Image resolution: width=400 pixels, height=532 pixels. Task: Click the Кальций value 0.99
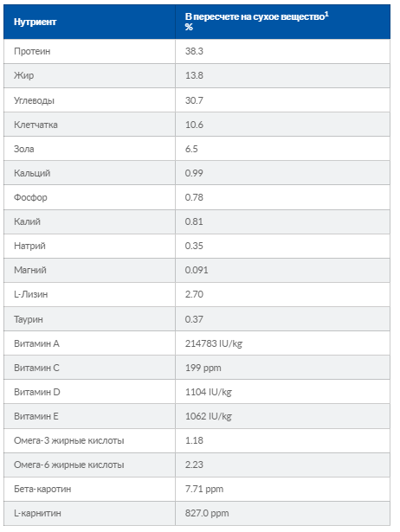point(194,173)
